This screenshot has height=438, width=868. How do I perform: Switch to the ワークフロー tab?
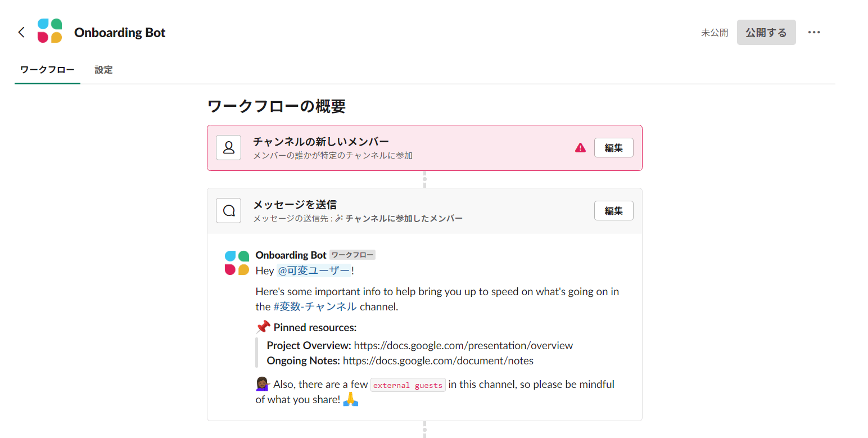coord(47,70)
